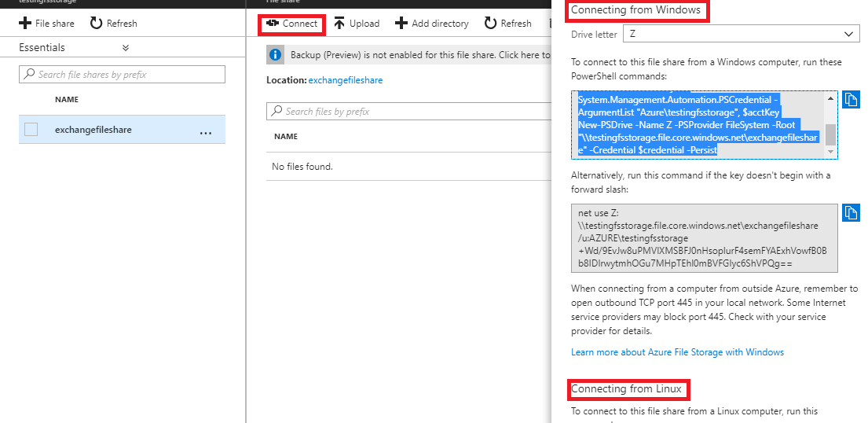Open Learn more about Azure File Storage link
868x423 pixels.
tap(678, 352)
